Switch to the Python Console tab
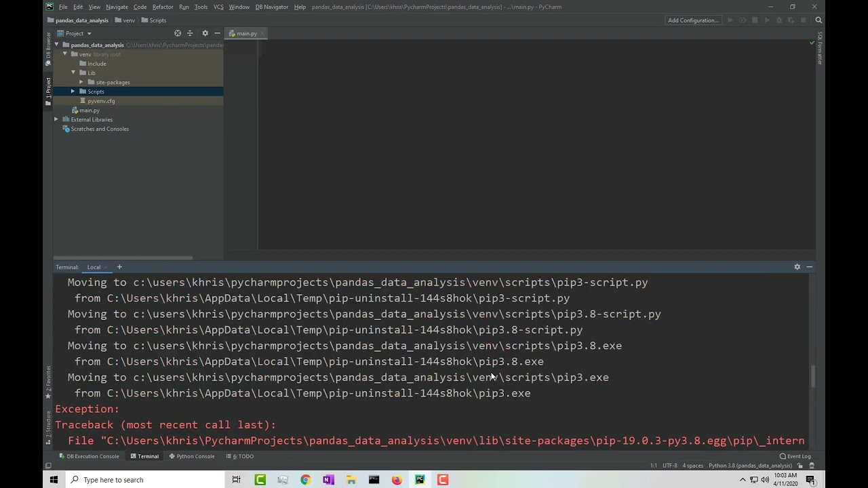The image size is (868, 488). 191,456
